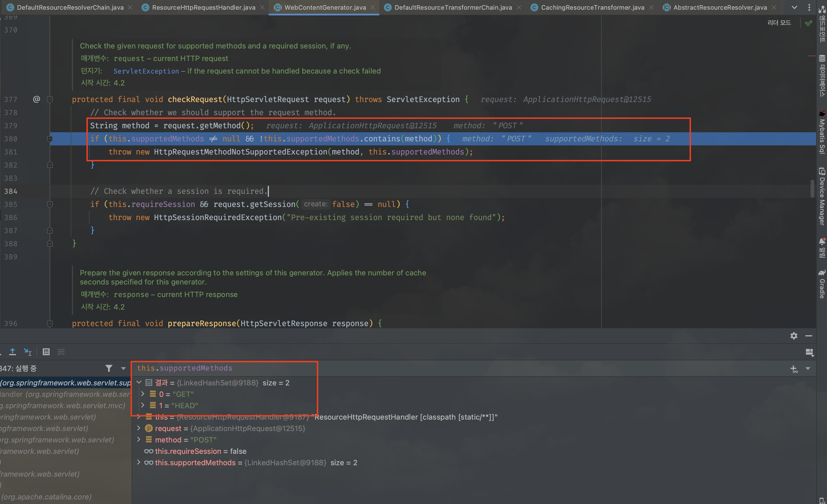Follow the ServletException link in the doc comment

pyautogui.click(x=146, y=71)
